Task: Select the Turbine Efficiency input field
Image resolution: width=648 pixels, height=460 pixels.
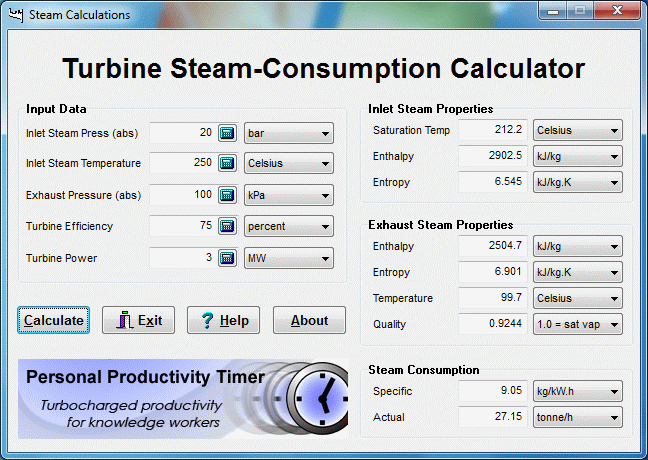Action: coord(182,226)
